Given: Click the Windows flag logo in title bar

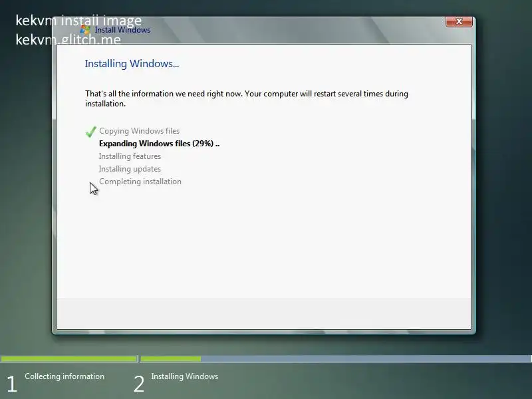Looking at the screenshot, I should coord(85,30).
